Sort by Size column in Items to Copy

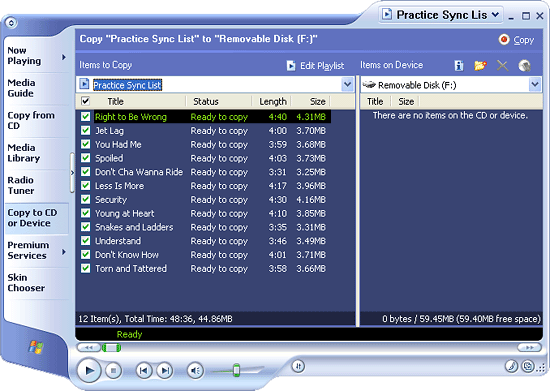point(311,101)
